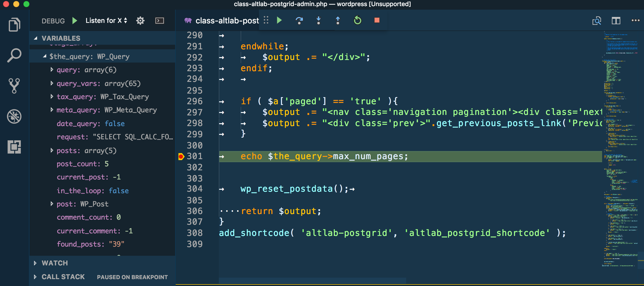Collapse the $the_query variable
The image size is (644, 286).
[45, 56]
